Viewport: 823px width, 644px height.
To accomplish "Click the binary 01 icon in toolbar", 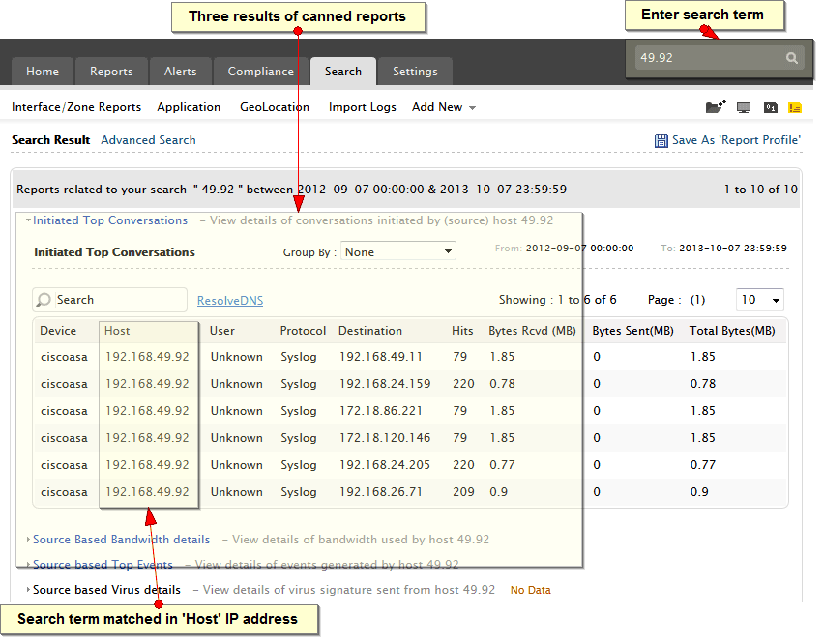I will point(771,108).
